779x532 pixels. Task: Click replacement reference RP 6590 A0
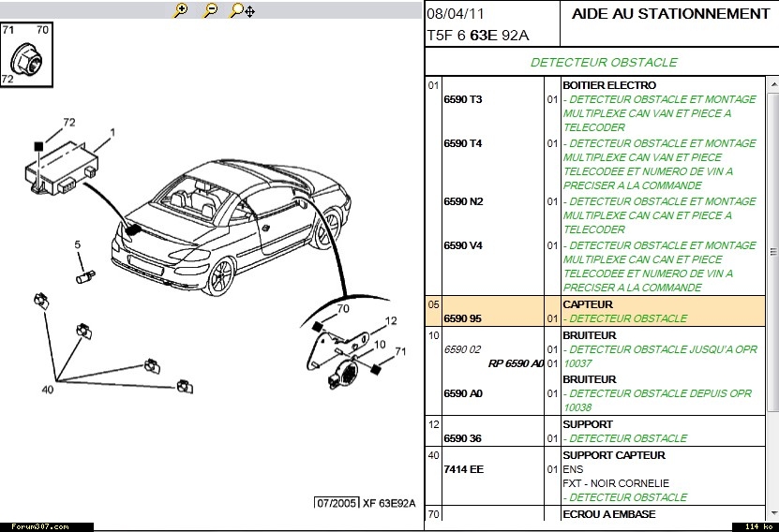pyautogui.click(x=516, y=363)
